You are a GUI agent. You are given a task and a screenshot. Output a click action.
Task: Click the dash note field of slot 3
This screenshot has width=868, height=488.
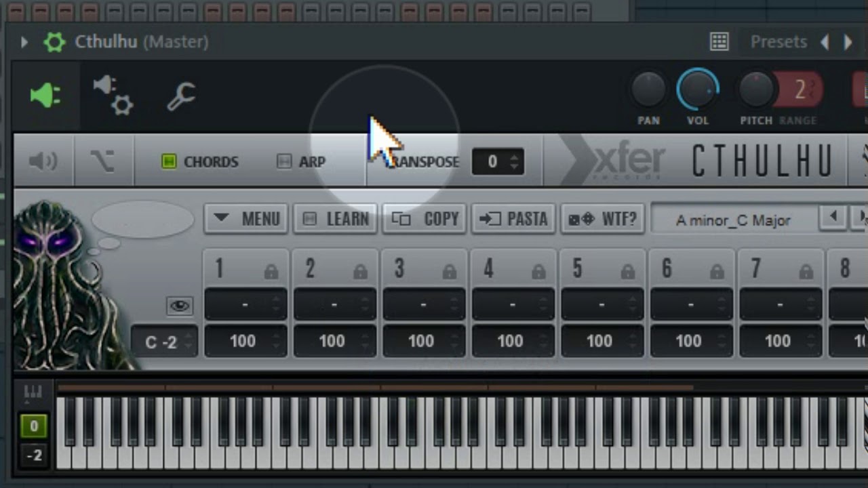coord(424,304)
